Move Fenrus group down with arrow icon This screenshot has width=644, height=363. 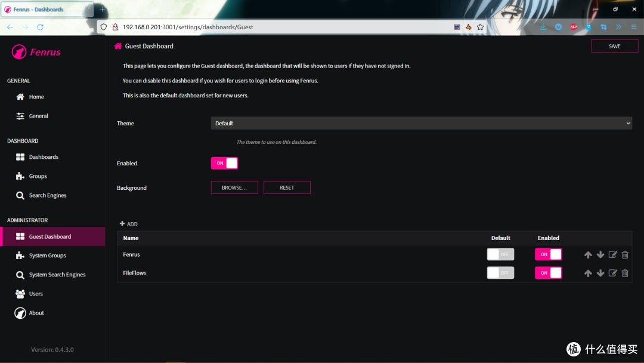[x=600, y=255]
